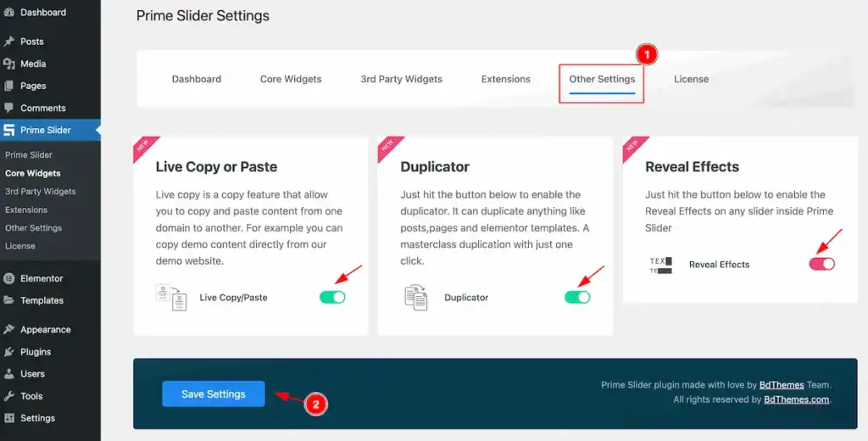868x441 pixels.
Task: Click the Dashboard gauge icon in sidebar
Action: tap(8, 12)
